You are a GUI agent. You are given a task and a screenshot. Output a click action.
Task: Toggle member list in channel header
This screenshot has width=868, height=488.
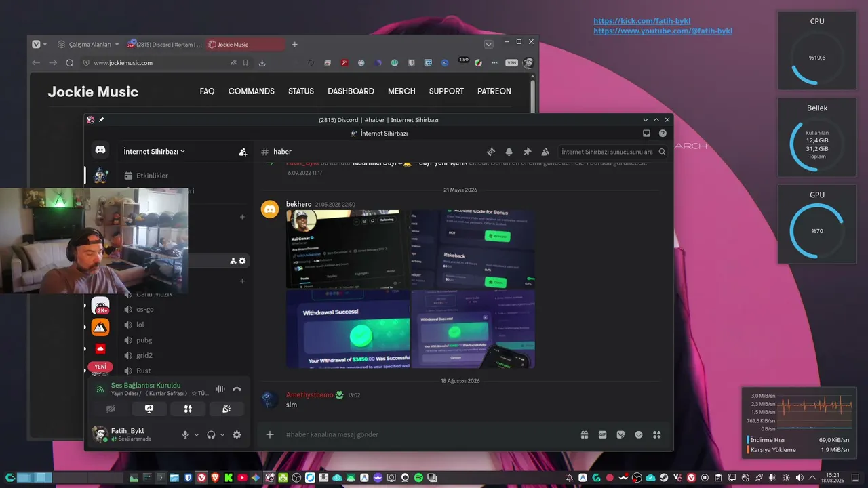545,152
